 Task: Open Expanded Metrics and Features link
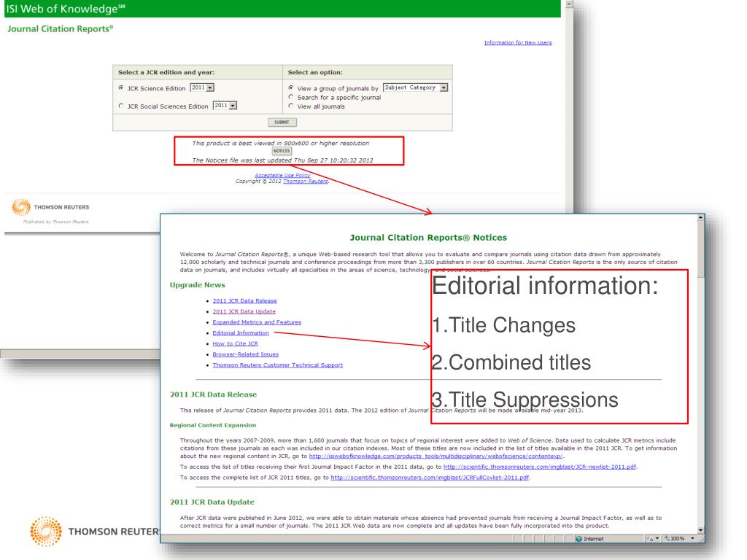pos(257,322)
